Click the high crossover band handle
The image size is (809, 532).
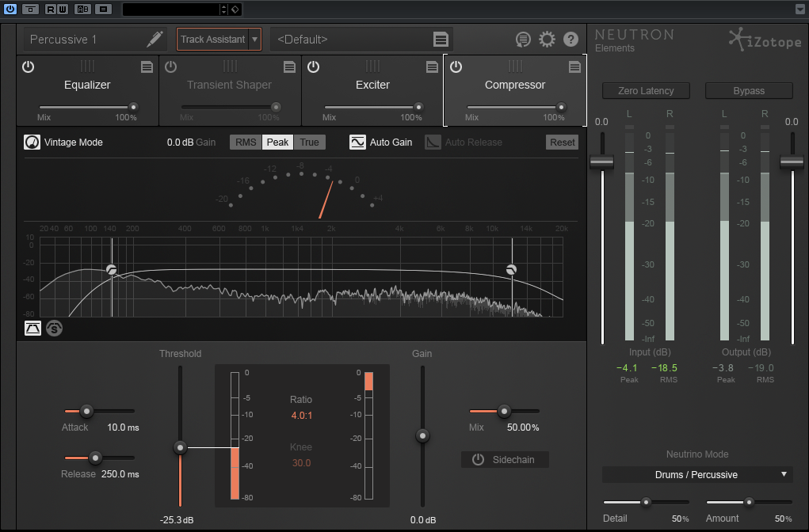click(x=511, y=270)
